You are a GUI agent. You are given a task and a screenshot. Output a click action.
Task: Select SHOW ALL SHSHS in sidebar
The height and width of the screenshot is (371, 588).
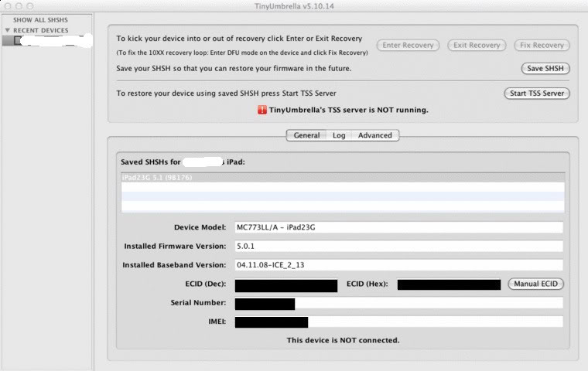[x=40, y=20]
